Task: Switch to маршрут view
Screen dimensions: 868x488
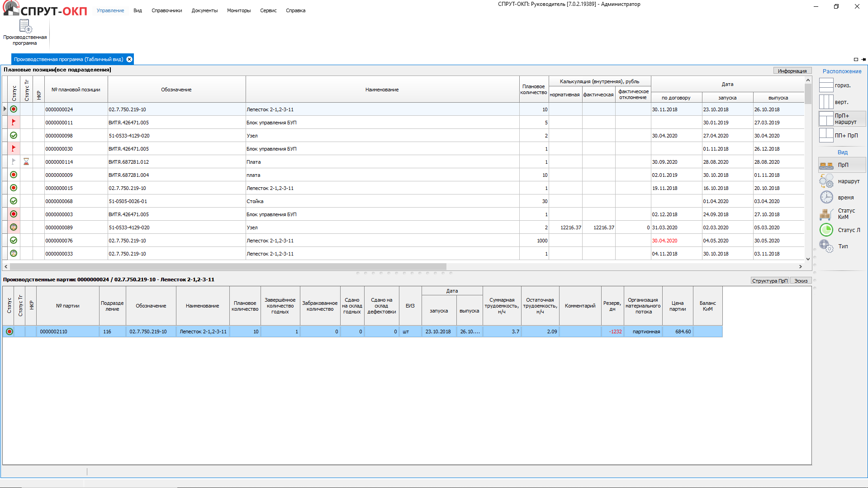Action: pyautogui.click(x=826, y=181)
